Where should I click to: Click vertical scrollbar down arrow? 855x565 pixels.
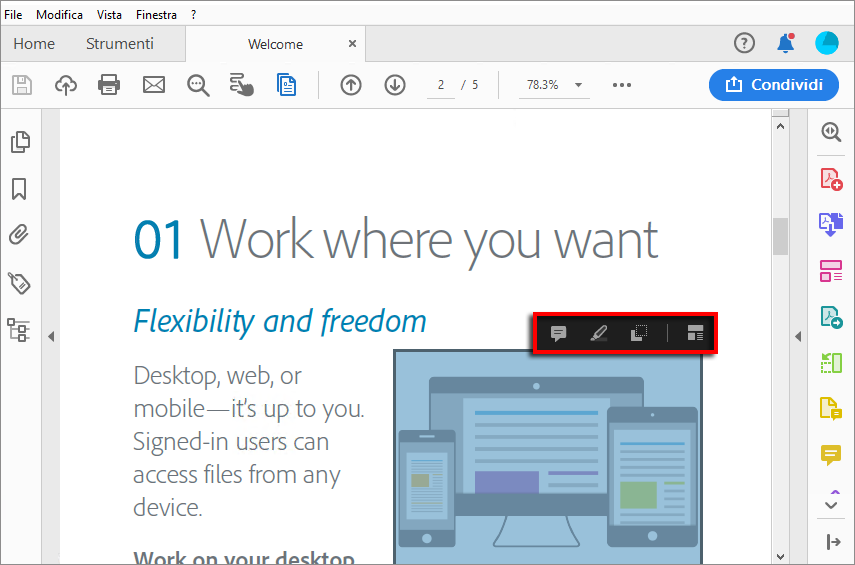(x=780, y=557)
